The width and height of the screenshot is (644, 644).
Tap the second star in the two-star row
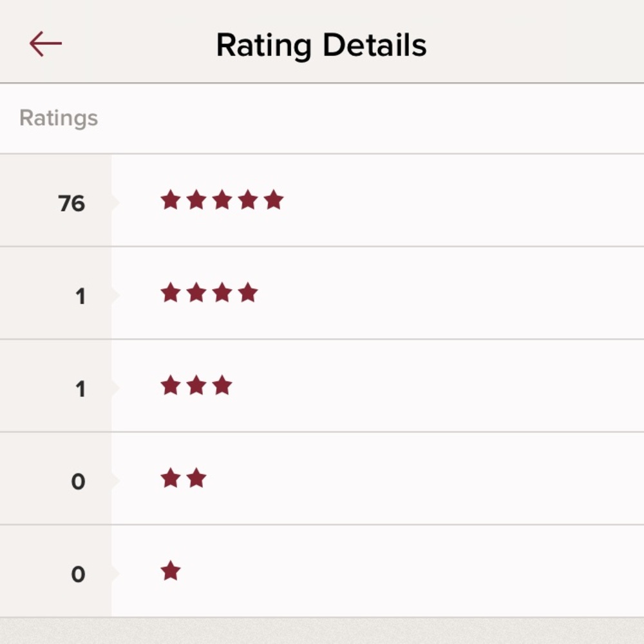(x=196, y=478)
